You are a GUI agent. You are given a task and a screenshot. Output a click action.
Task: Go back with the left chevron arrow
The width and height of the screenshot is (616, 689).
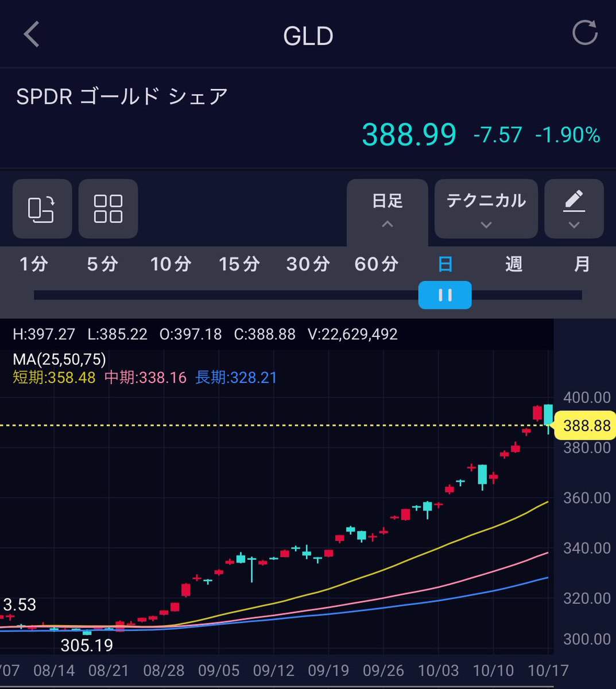[x=32, y=34]
